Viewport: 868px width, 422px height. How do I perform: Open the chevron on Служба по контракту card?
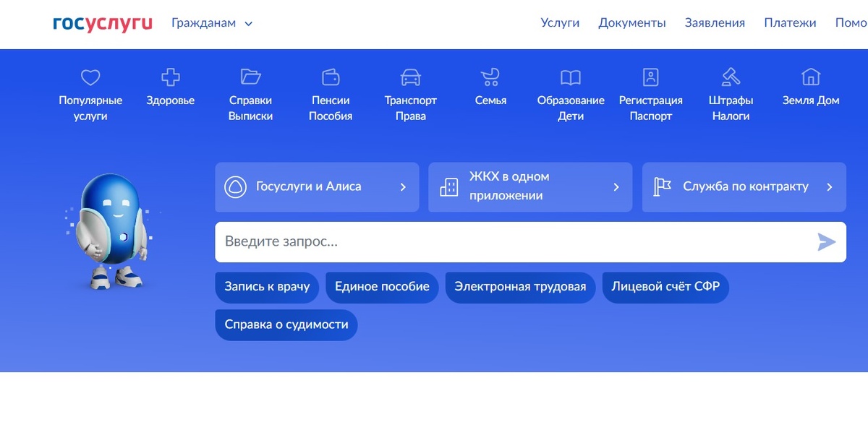[830, 187]
